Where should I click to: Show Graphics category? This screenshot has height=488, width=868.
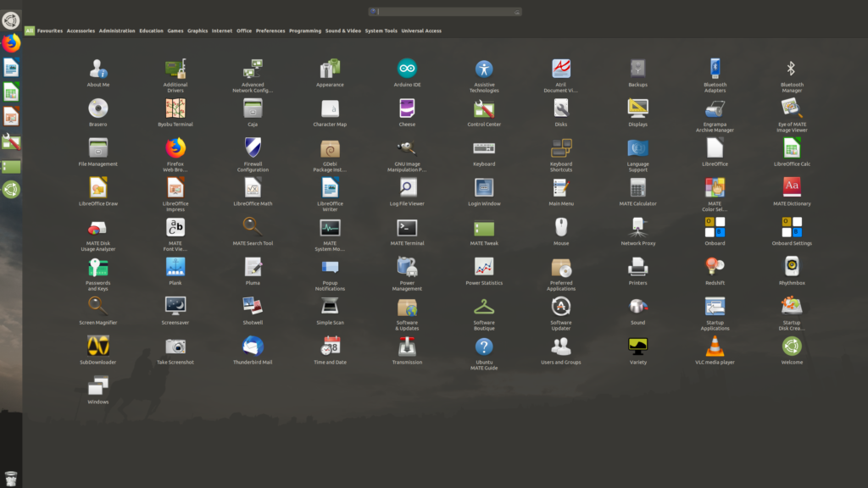coord(198,31)
